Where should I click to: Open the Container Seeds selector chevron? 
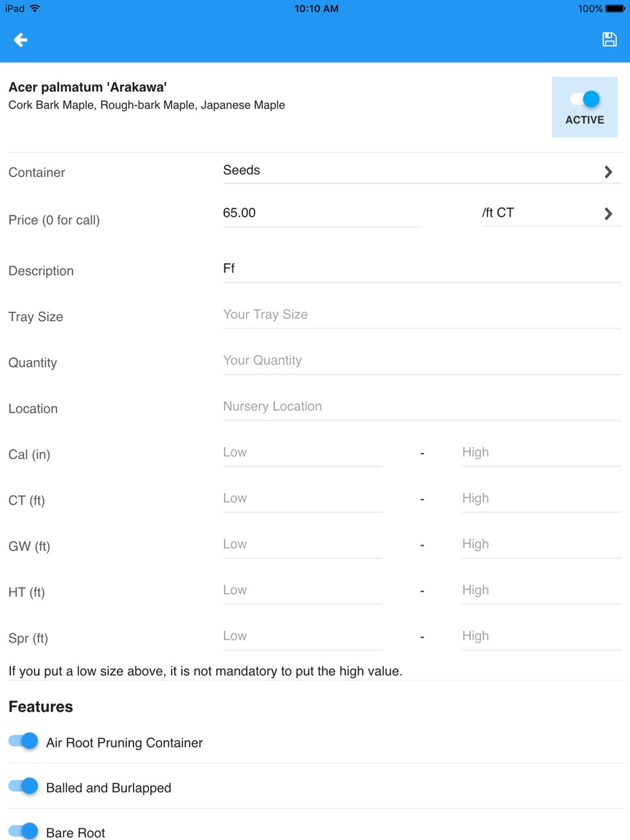point(608,172)
